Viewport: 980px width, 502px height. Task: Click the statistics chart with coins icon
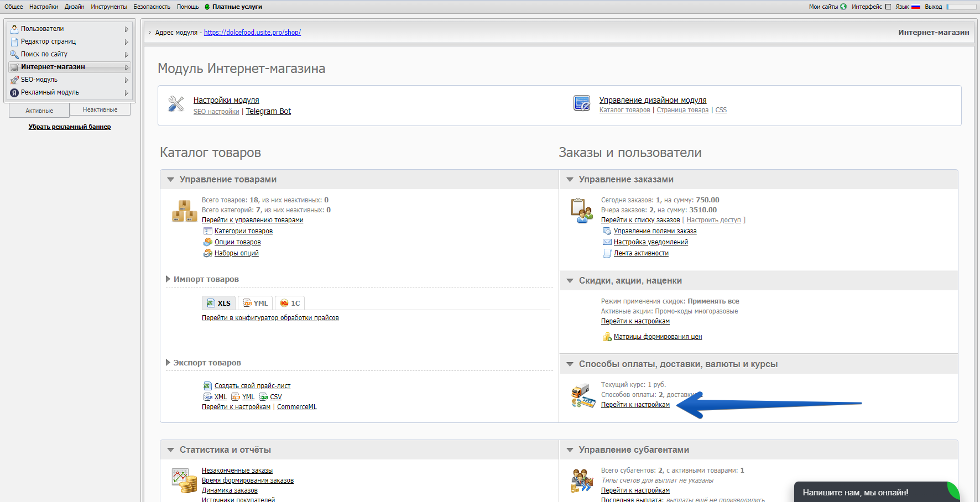184,480
